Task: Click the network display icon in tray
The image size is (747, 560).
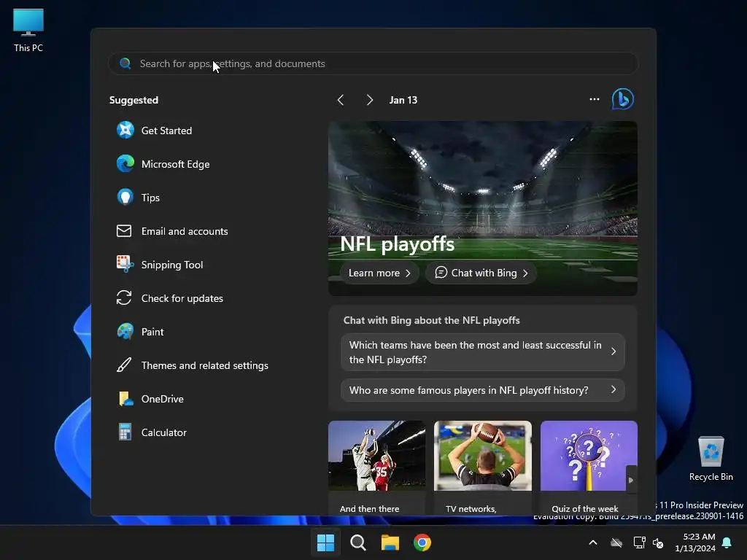Action: click(639, 542)
